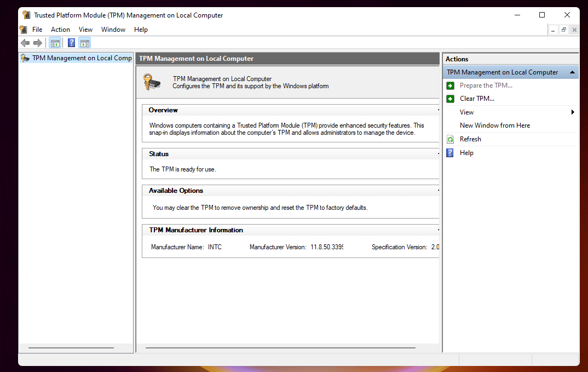
Task: Click the snap-in icon left of File menu
Action: coord(24,29)
